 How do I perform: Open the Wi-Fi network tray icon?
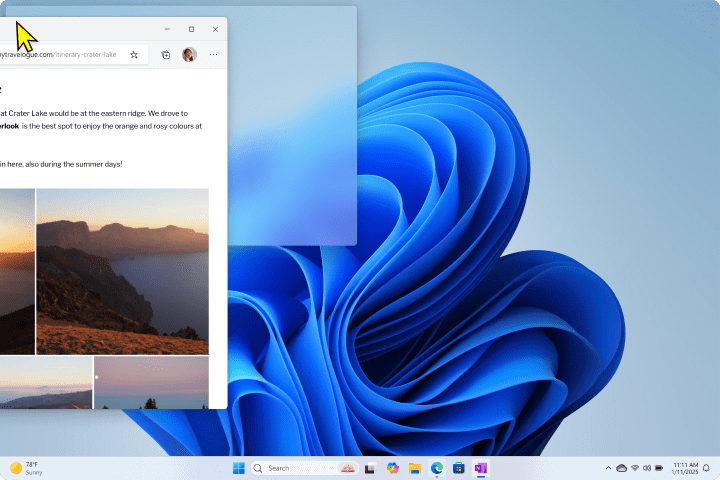(634, 468)
